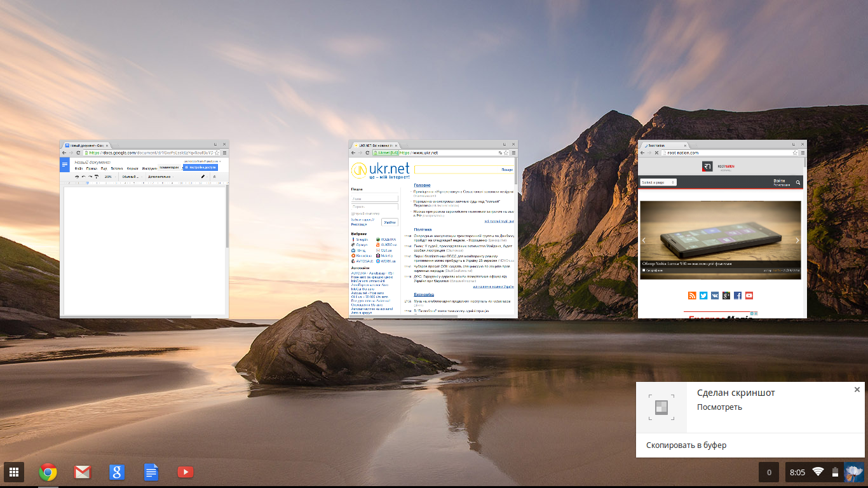Close the screenshot notification
The image size is (868, 488).
tap(857, 390)
